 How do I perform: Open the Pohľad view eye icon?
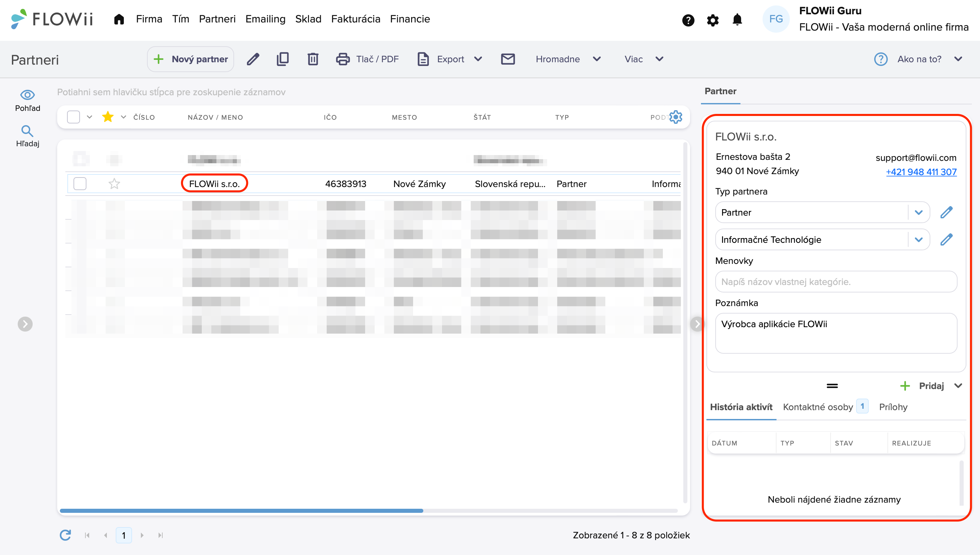(28, 95)
